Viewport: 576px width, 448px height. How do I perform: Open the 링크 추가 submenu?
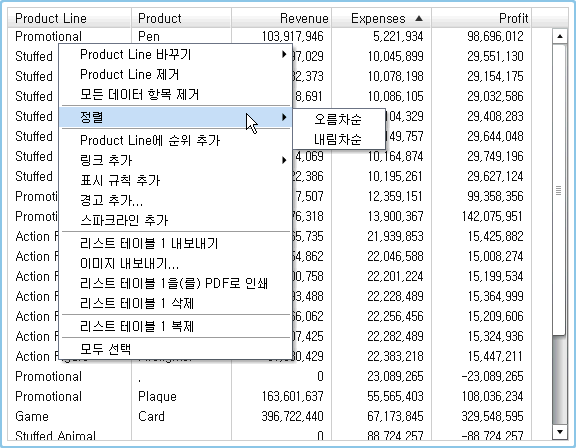coord(176,160)
